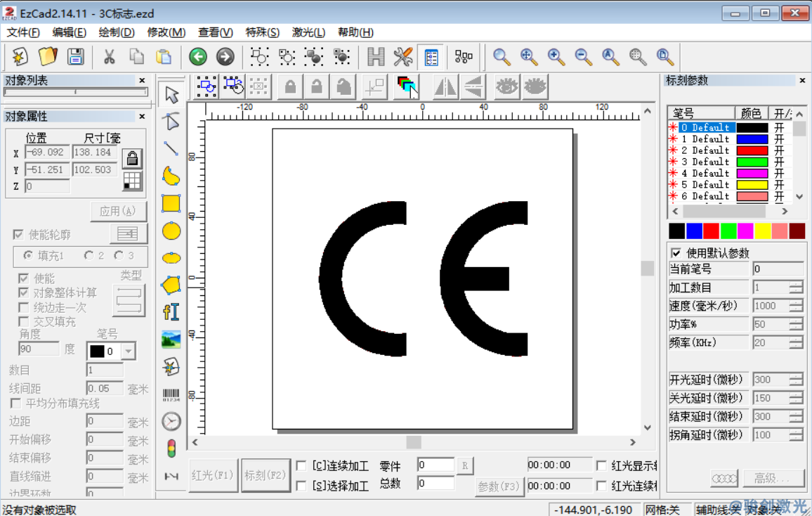Open the 编辑(E) menu

pyautogui.click(x=69, y=32)
